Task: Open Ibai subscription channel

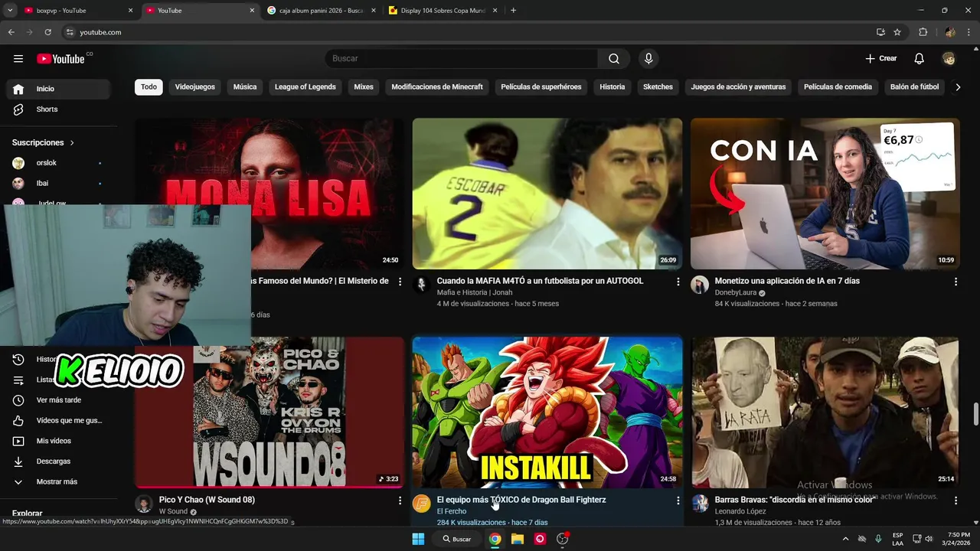Action: click(58, 184)
